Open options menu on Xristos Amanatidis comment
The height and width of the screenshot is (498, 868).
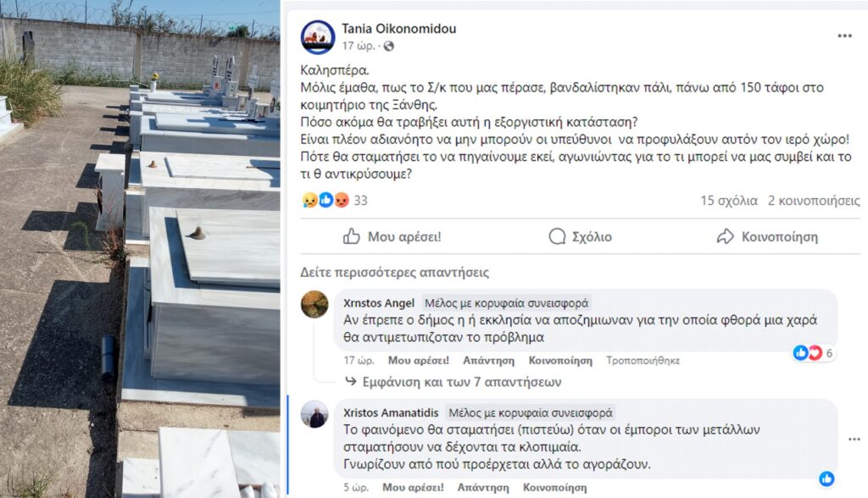854,440
